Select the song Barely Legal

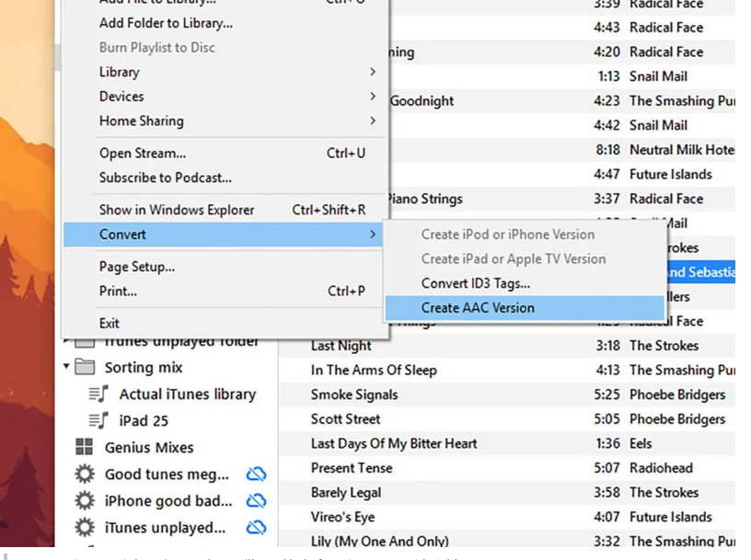tap(346, 493)
